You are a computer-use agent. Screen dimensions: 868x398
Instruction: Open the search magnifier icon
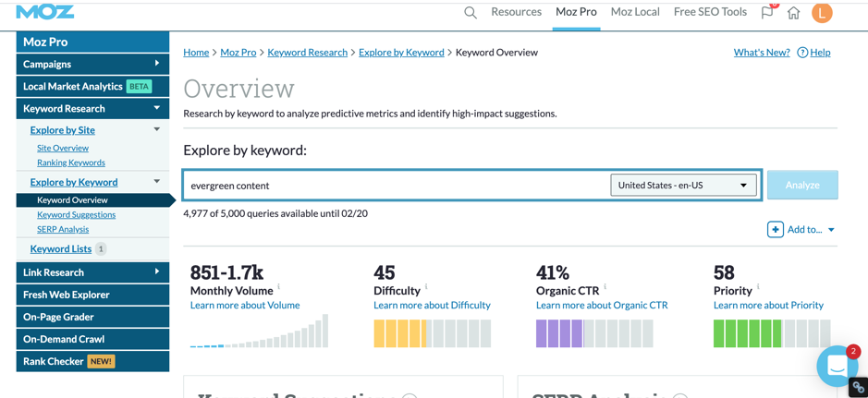(470, 13)
